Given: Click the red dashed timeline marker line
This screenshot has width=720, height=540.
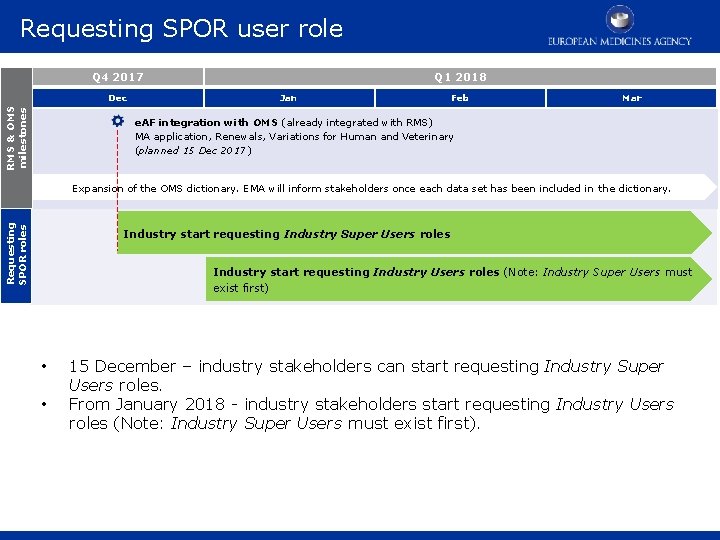Looking at the screenshot, I should tap(118, 189).
